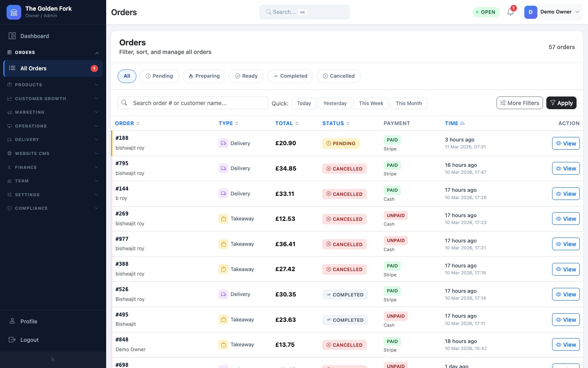Click the Logout icon at bottom sidebar
The height and width of the screenshot is (368, 588).
(12, 340)
